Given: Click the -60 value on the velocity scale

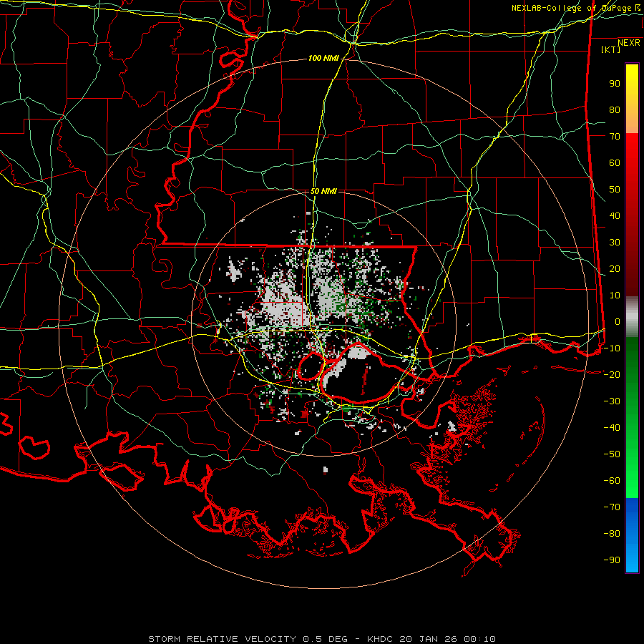Looking at the screenshot, I should [612, 481].
